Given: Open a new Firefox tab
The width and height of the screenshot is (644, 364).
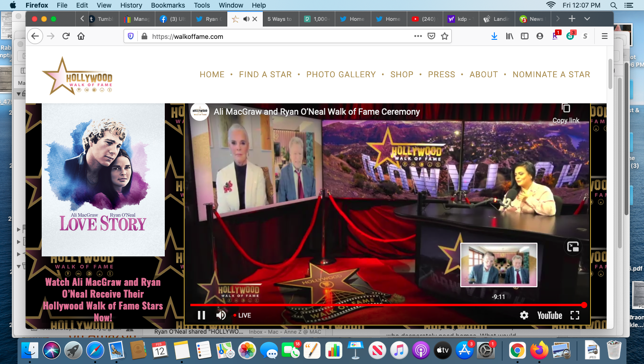Looking at the screenshot, I should 572,18.
